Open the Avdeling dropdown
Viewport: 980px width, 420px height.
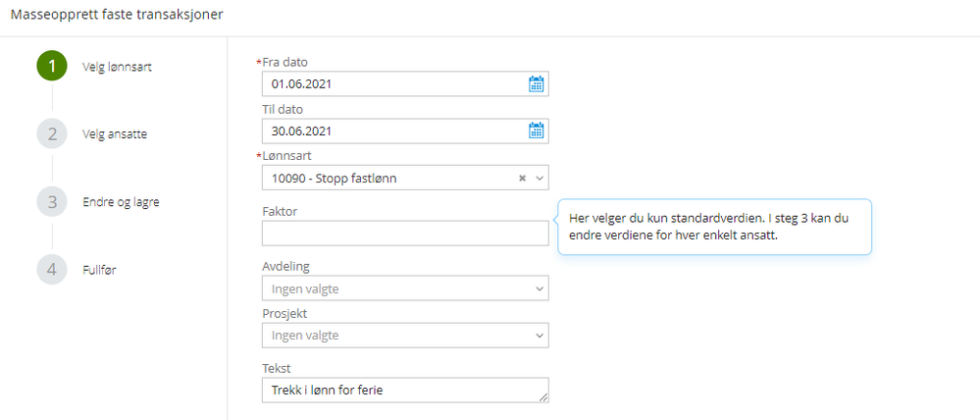coord(404,289)
